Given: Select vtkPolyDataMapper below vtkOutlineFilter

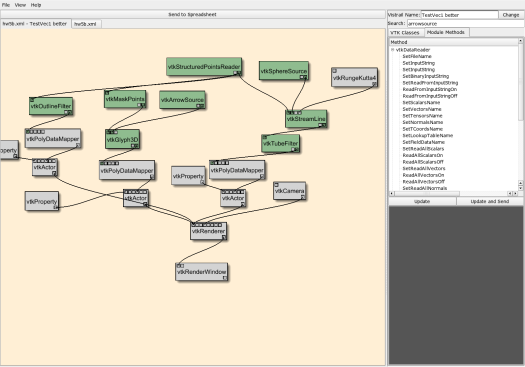Looking at the screenshot, I should [53, 139].
